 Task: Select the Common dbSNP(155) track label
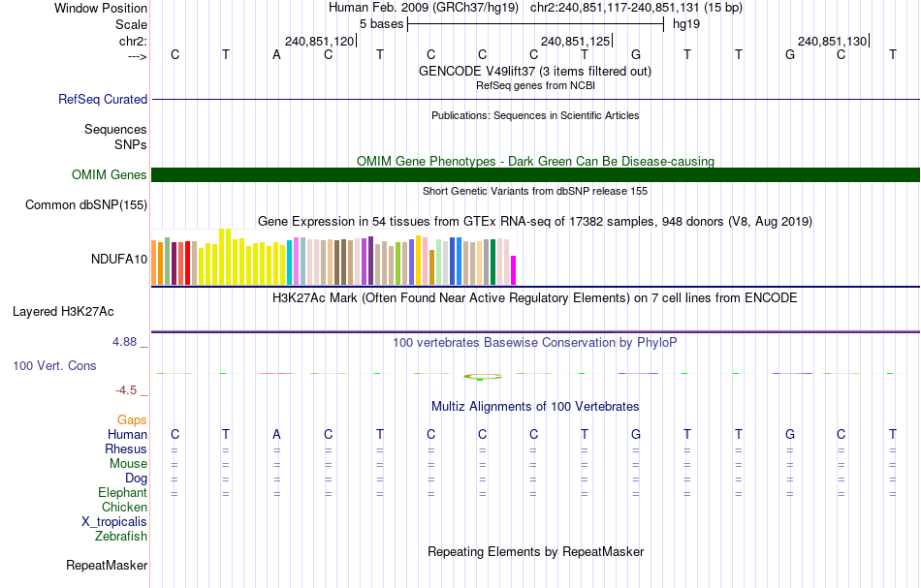86,204
